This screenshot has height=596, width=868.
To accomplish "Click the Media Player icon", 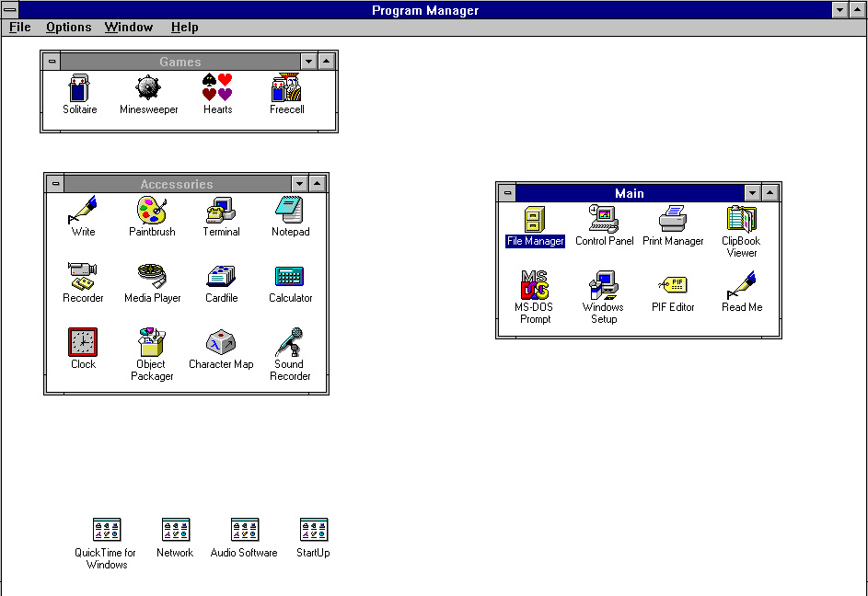I will [x=152, y=277].
